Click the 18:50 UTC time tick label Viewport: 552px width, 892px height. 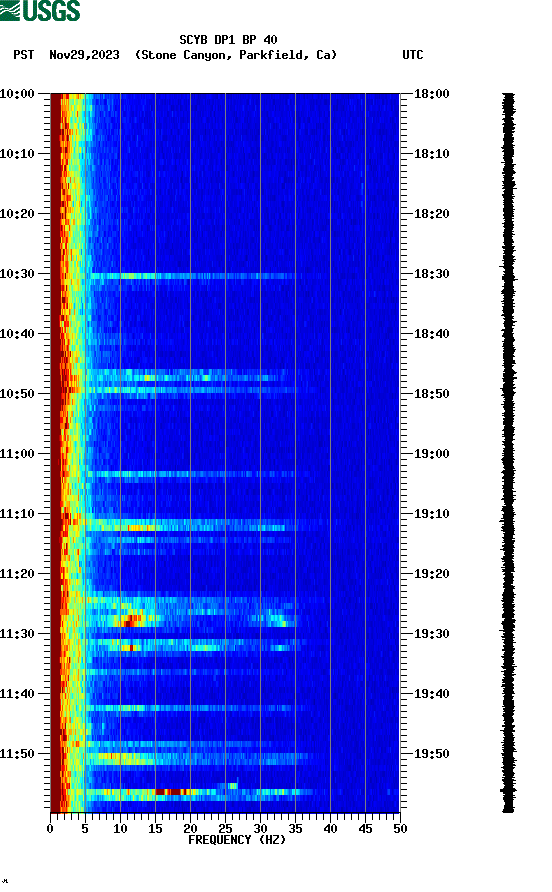pos(431,394)
